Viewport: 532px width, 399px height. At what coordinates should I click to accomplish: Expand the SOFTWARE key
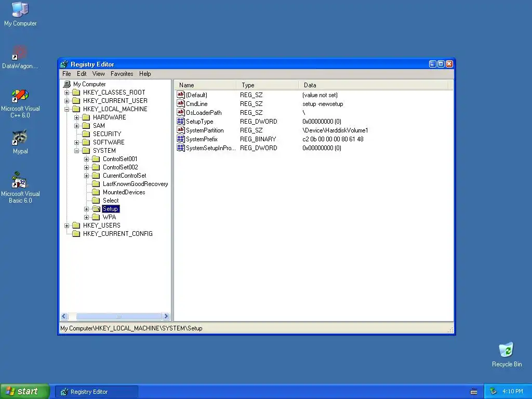click(x=77, y=142)
